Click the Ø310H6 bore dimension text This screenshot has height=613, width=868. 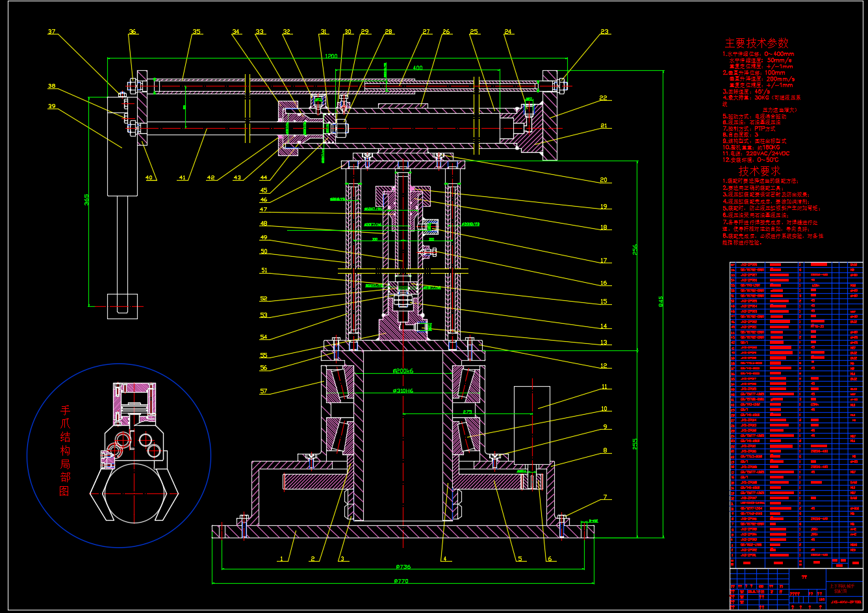coord(403,391)
